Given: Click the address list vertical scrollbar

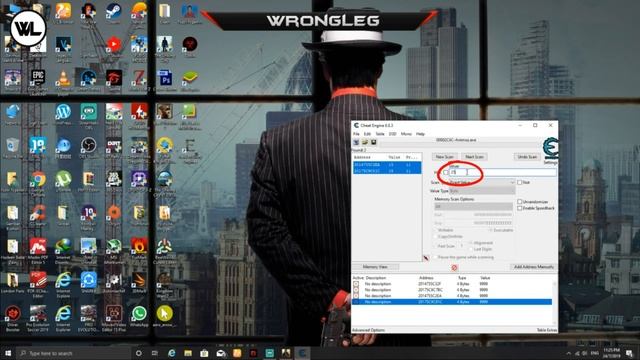Looking at the screenshot, I should click(x=555, y=302).
